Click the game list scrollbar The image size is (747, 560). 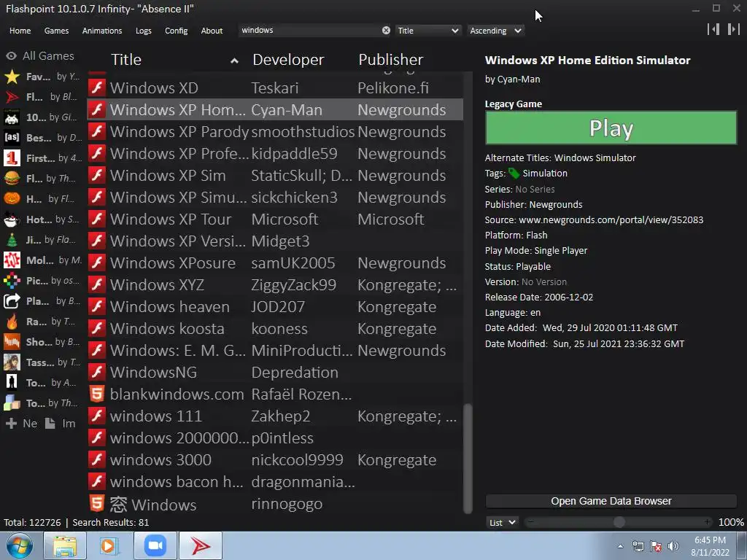[468, 458]
